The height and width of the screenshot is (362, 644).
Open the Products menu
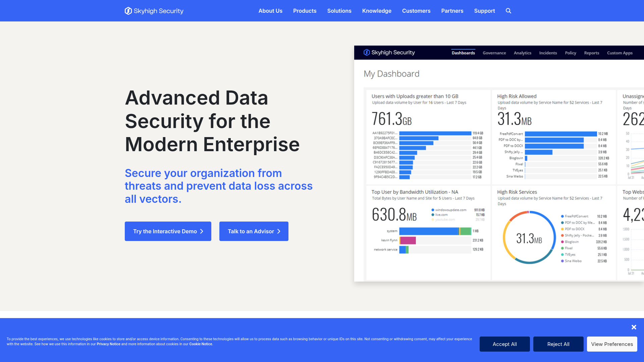coord(305,11)
